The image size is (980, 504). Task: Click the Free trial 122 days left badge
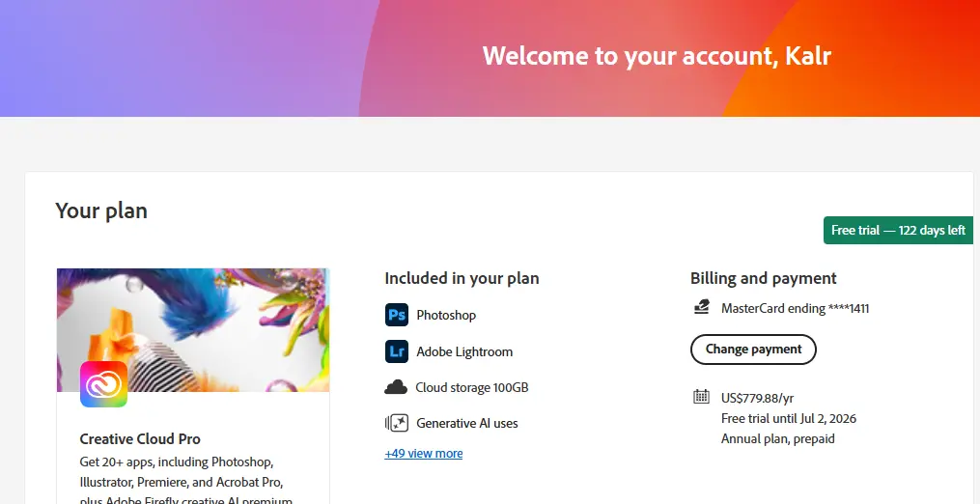(898, 230)
